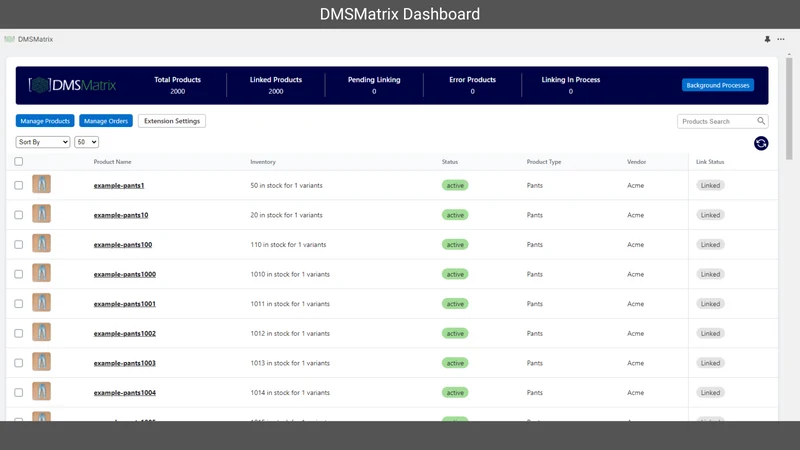
Task: Click '50 in stock for 1 variants'
Action: [x=286, y=186]
